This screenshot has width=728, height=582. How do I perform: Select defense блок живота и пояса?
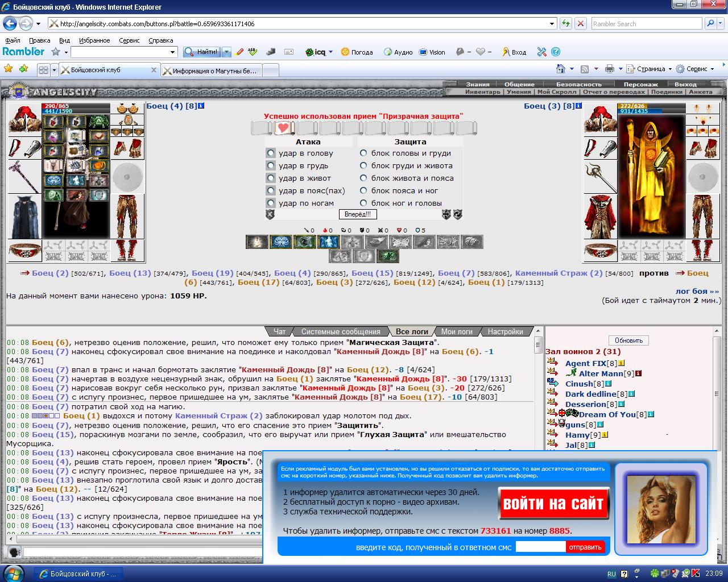[x=363, y=178]
